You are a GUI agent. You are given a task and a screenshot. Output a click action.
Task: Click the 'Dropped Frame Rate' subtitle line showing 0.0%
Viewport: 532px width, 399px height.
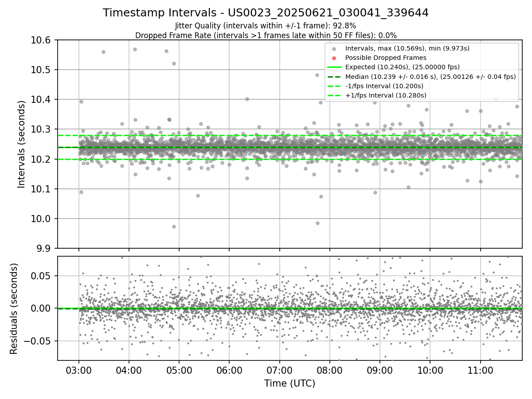click(x=266, y=35)
